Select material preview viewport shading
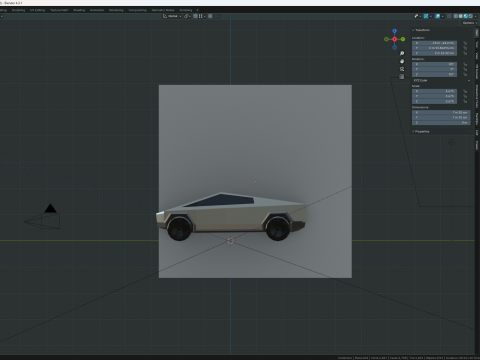Image resolution: width=480 pixels, height=360 pixels. pyautogui.click(x=466, y=16)
